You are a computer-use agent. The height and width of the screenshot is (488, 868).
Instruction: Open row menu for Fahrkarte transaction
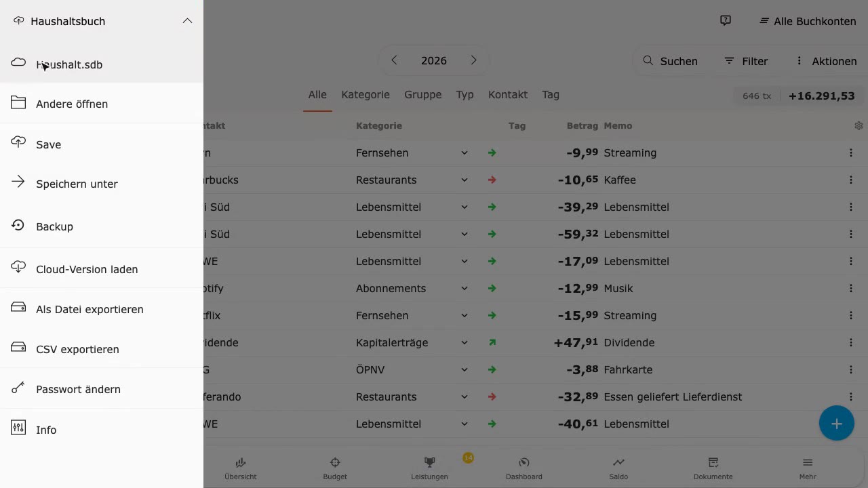(x=850, y=369)
